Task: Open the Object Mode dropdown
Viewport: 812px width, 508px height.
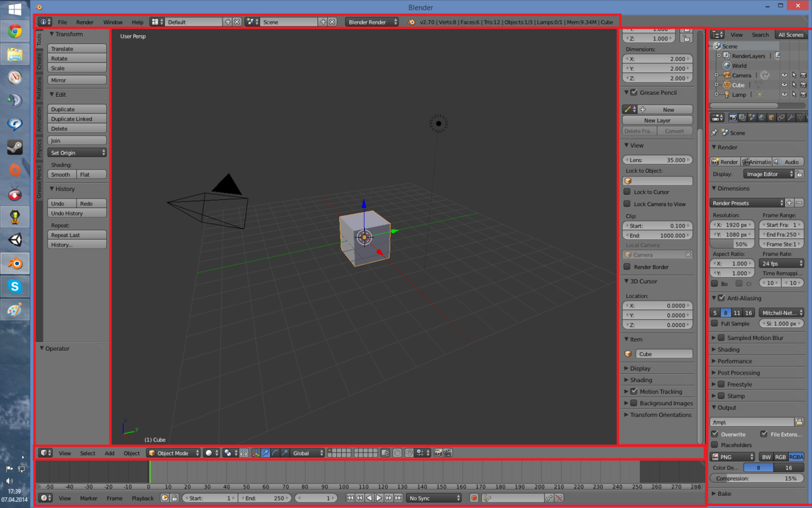Action: (174, 453)
